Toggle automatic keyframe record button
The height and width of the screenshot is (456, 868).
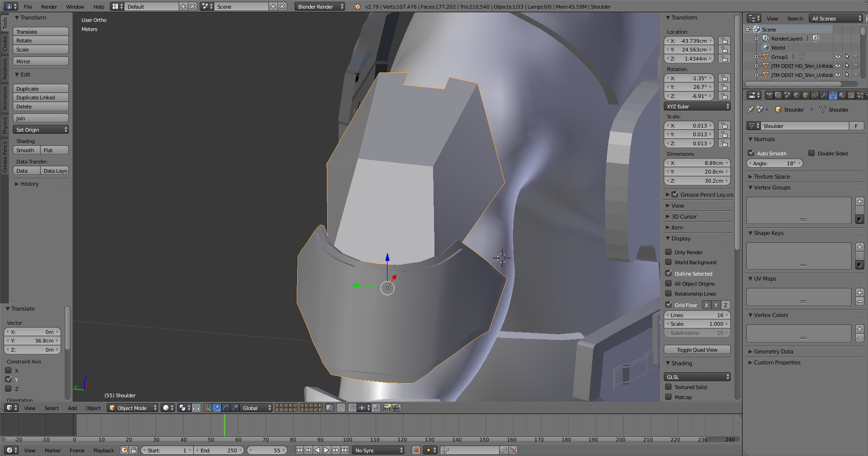[x=416, y=450]
